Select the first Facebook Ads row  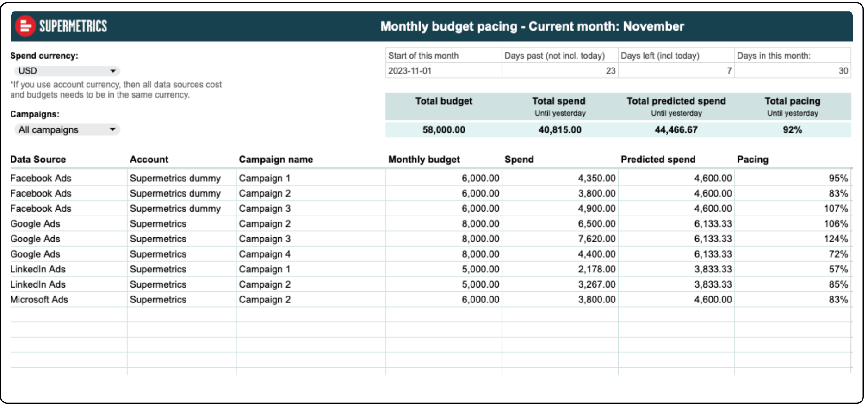[x=41, y=178]
